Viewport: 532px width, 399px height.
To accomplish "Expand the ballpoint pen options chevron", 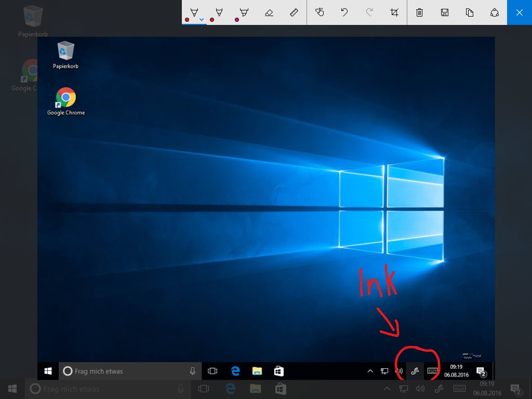I will click(x=202, y=20).
